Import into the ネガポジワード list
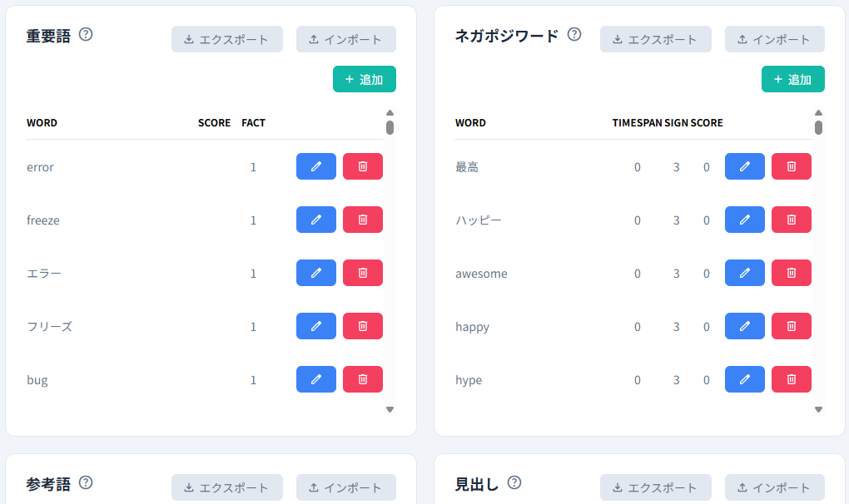The height and width of the screenshot is (504, 849). pos(774,39)
